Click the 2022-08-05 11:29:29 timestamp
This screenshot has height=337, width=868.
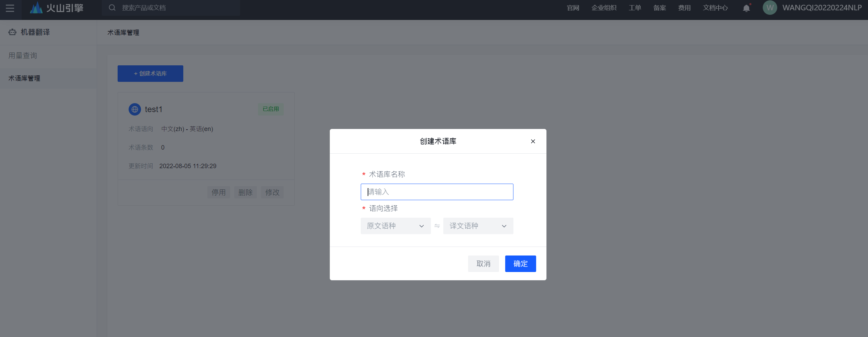coord(188,166)
